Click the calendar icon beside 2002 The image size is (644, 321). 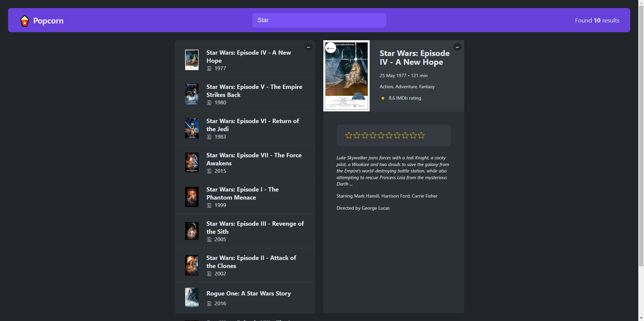(209, 274)
